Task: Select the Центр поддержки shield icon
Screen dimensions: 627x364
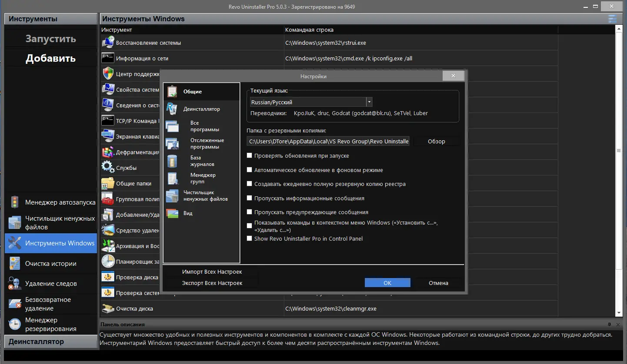Action: coord(108,74)
